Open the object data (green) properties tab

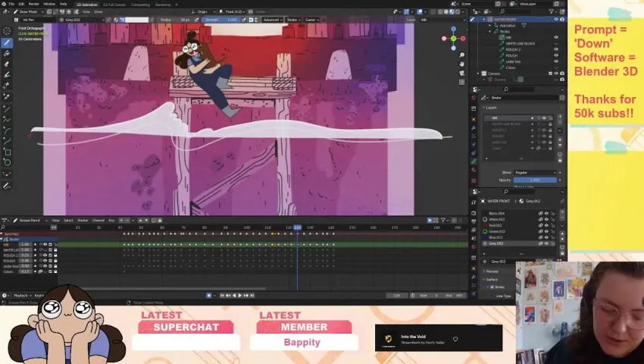[474, 162]
